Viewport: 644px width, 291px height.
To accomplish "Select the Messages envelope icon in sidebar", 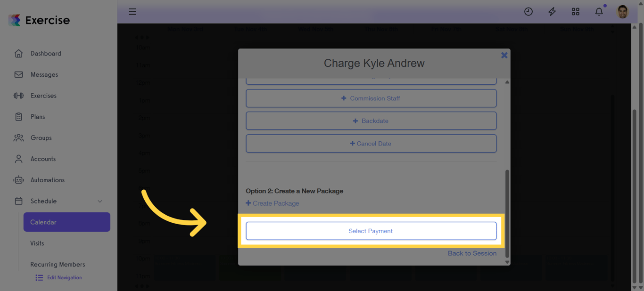I will coord(18,74).
